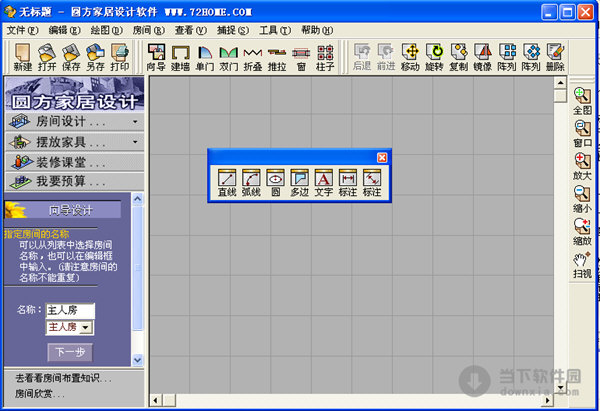This screenshot has height=411, width=600.
Task: Expand the 房间设计 panel section
Action: click(72, 121)
